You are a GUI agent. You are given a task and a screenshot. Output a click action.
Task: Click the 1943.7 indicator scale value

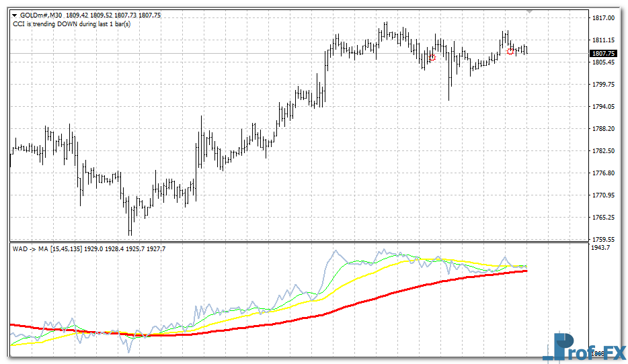599,248
